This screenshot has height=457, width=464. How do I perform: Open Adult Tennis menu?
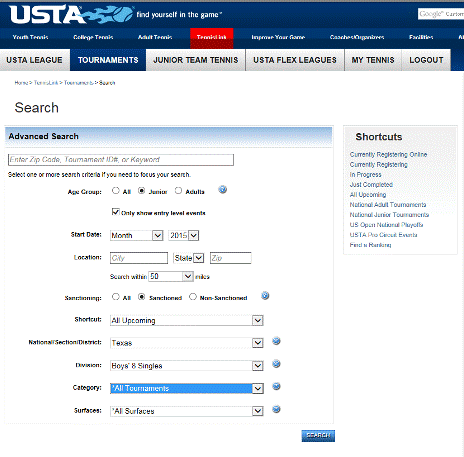coord(155,37)
